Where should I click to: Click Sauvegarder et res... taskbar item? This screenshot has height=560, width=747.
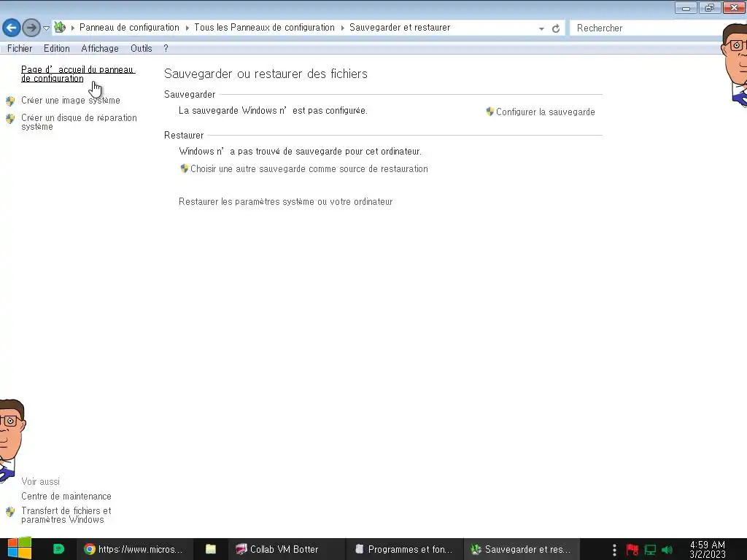521,549
